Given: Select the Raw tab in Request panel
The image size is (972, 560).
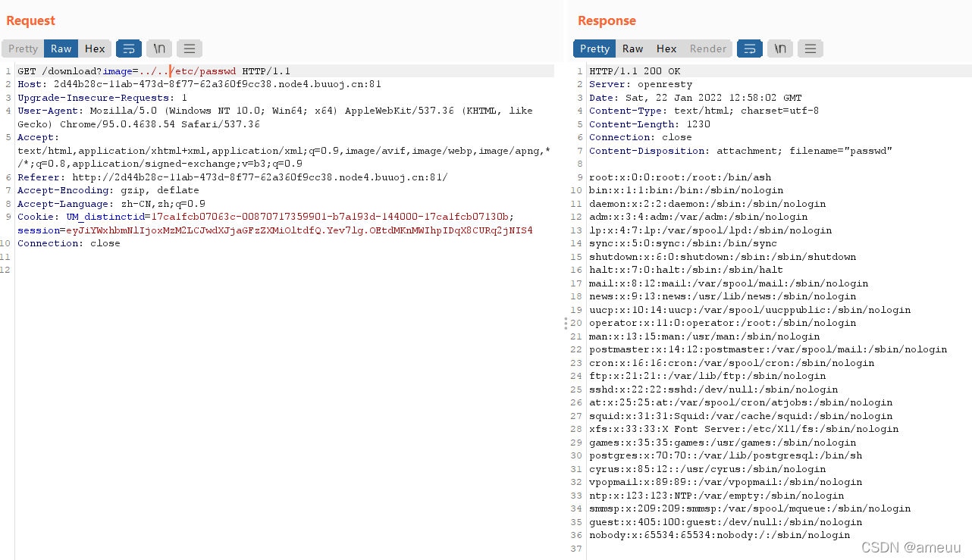Looking at the screenshot, I should [x=61, y=48].
